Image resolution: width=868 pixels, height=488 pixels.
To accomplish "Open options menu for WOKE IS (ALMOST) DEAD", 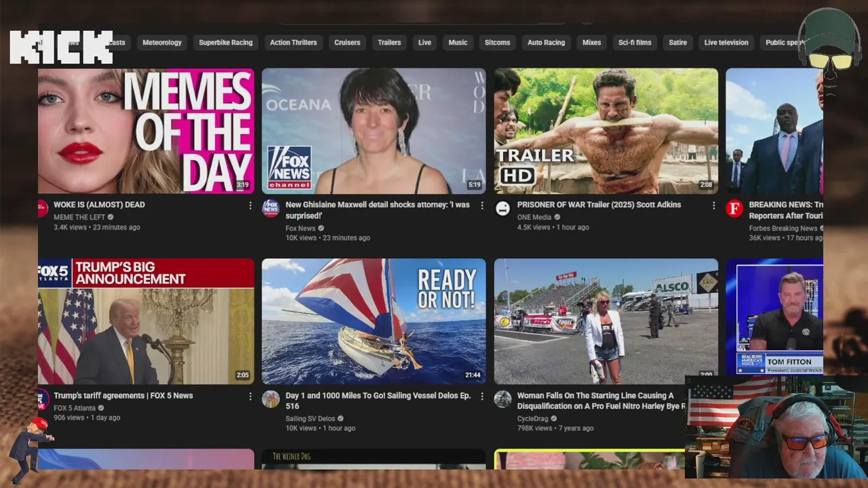I will 250,205.
